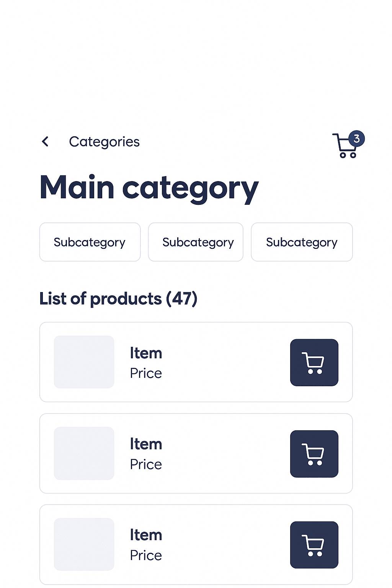Click the cart badge showing 3
Image resolution: width=392 pixels, height=588 pixels.
click(357, 139)
